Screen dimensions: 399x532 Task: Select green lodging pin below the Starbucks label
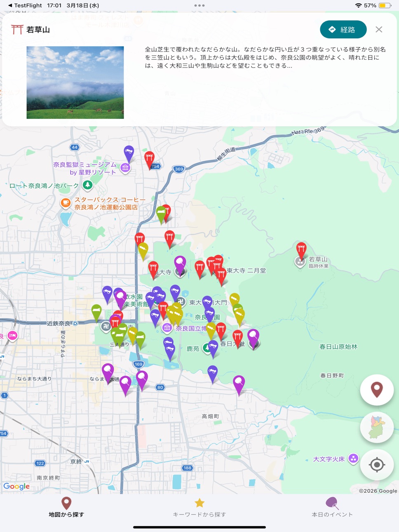161,215
